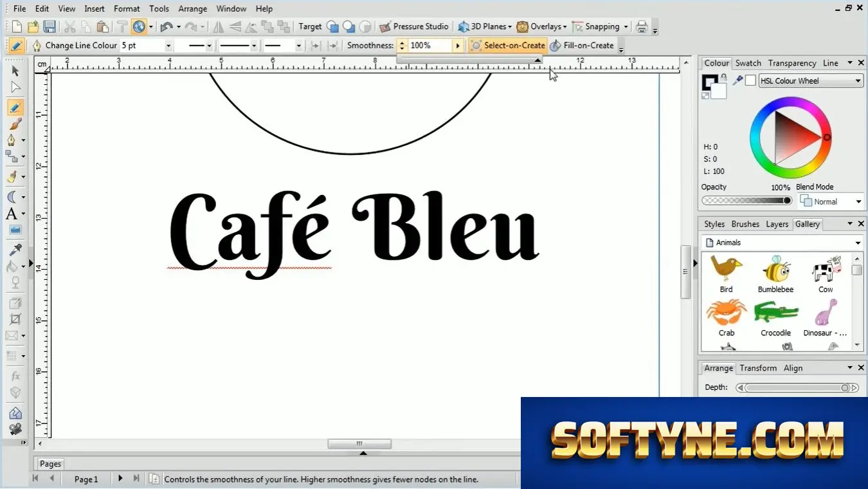This screenshot has height=489, width=868.
Task: Open Pressure Studio
Action: [414, 26]
